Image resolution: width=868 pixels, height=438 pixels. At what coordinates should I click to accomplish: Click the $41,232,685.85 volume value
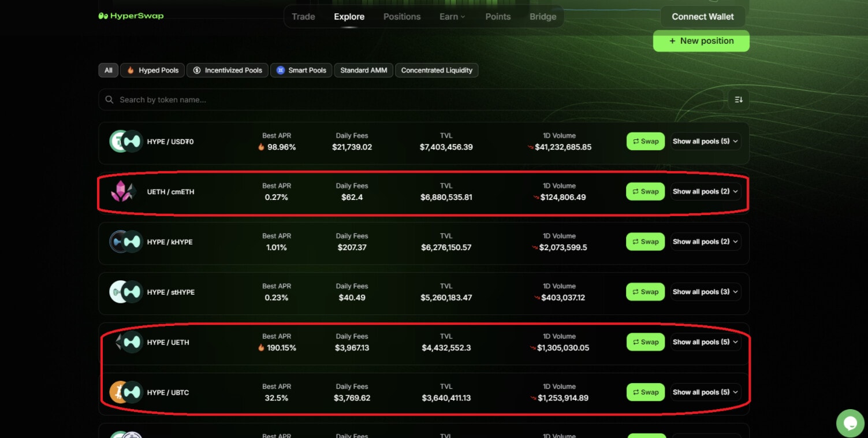click(x=563, y=147)
